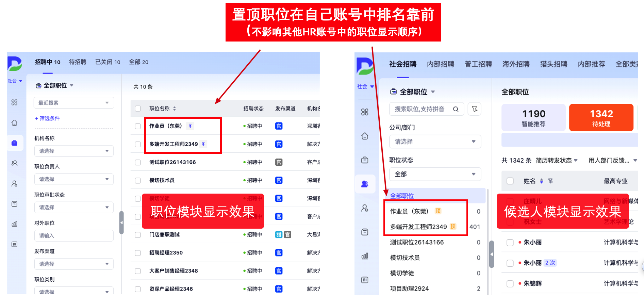
Task: Open 职位状态 全部 dropdown
Action: click(x=435, y=174)
